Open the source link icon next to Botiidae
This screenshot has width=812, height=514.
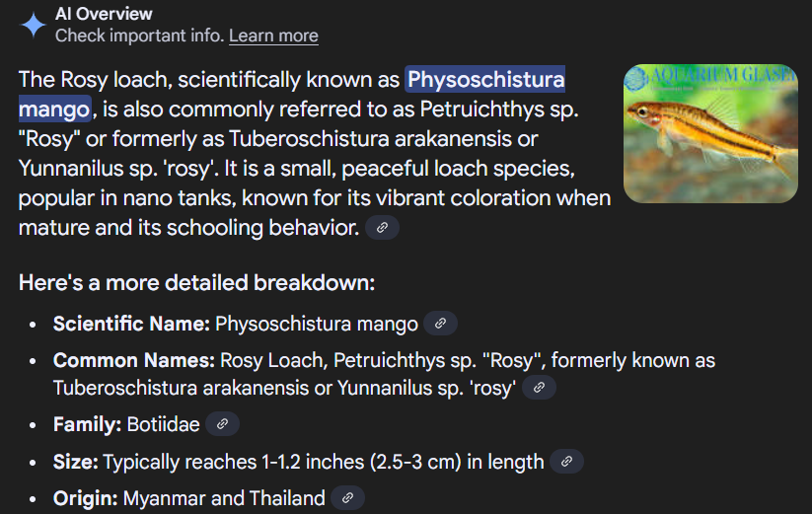pos(222,424)
